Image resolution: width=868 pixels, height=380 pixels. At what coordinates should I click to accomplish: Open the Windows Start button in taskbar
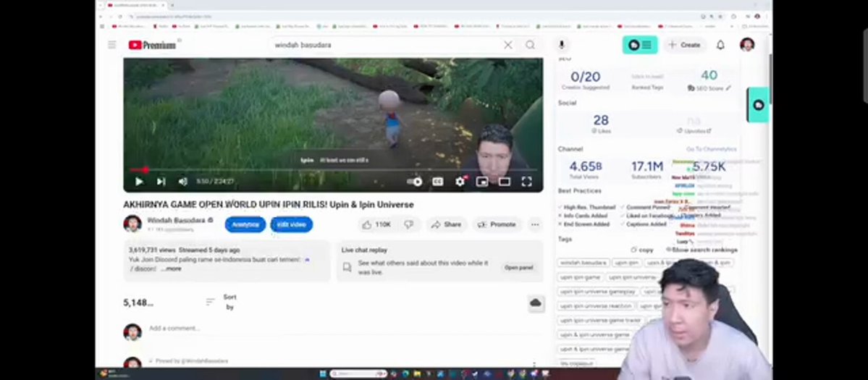point(322,374)
